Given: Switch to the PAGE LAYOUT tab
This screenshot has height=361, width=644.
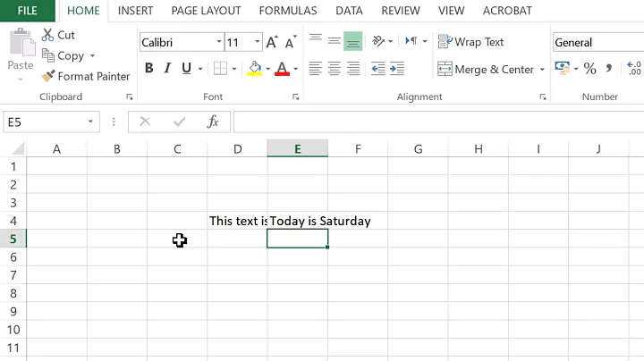Looking at the screenshot, I should [206, 11].
